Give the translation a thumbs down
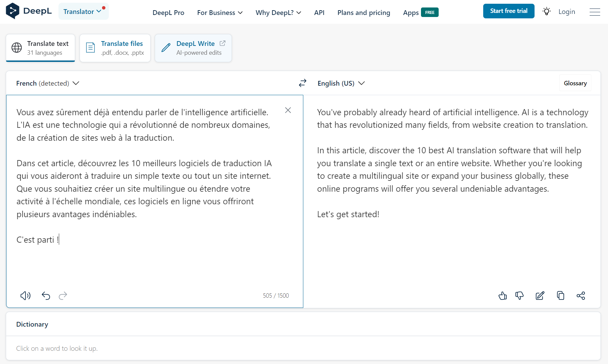Viewport: 608px width, 364px height. (519, 296)
